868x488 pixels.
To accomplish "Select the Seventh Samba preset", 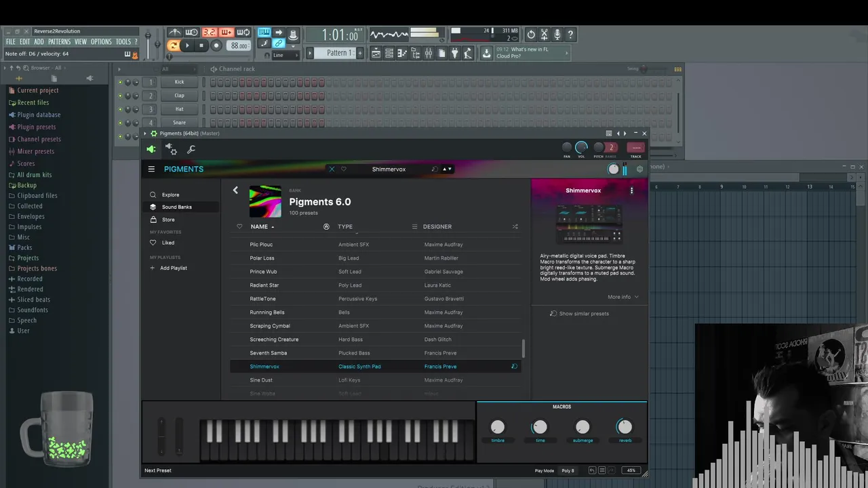I will (376, 353).
